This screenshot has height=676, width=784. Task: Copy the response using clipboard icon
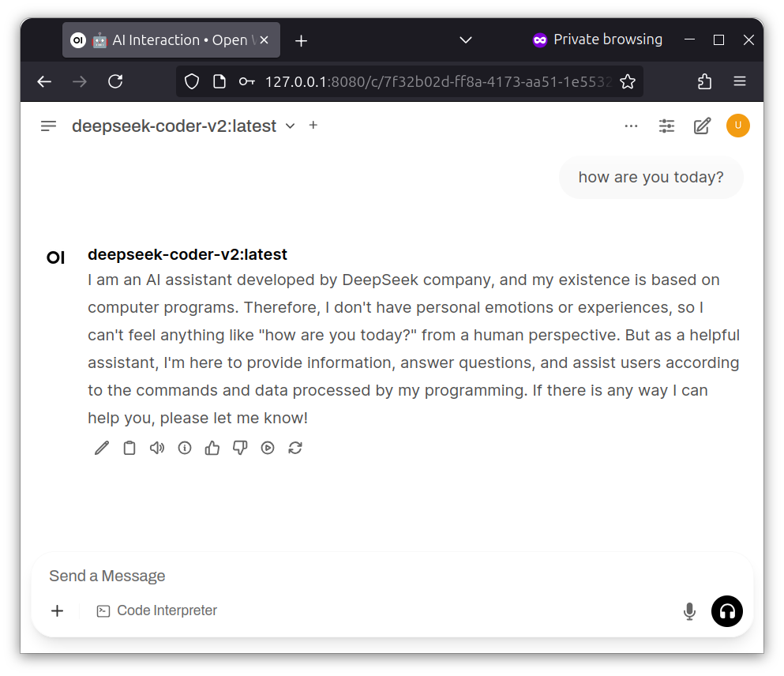click(x=129, y=448)
